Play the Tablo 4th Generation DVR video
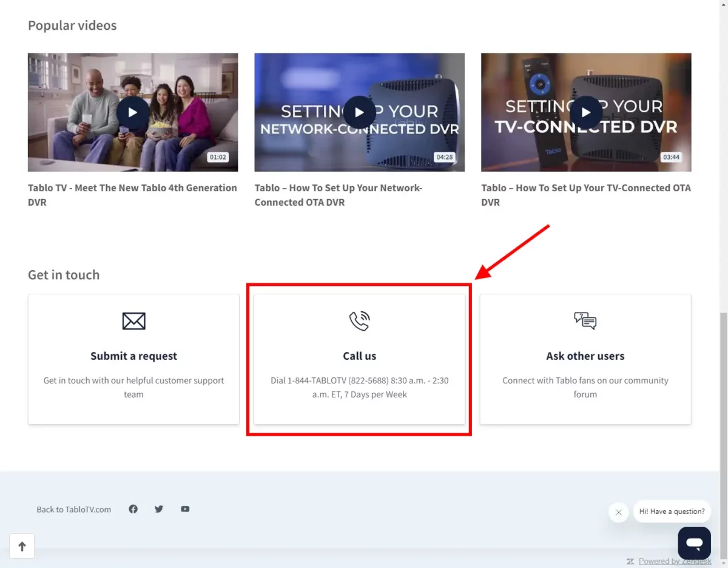This screenshot has width=728, height=568. [x=133, y=112]
